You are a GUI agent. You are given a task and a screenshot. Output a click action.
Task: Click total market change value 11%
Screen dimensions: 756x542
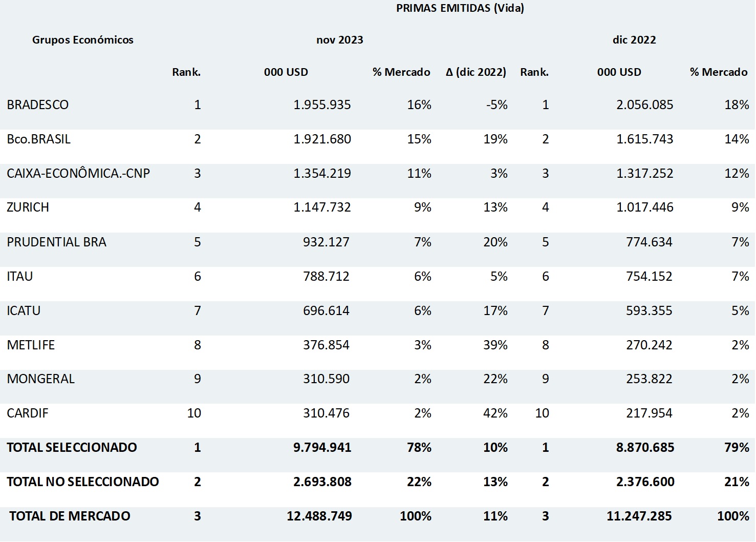[x=495, y=516]
